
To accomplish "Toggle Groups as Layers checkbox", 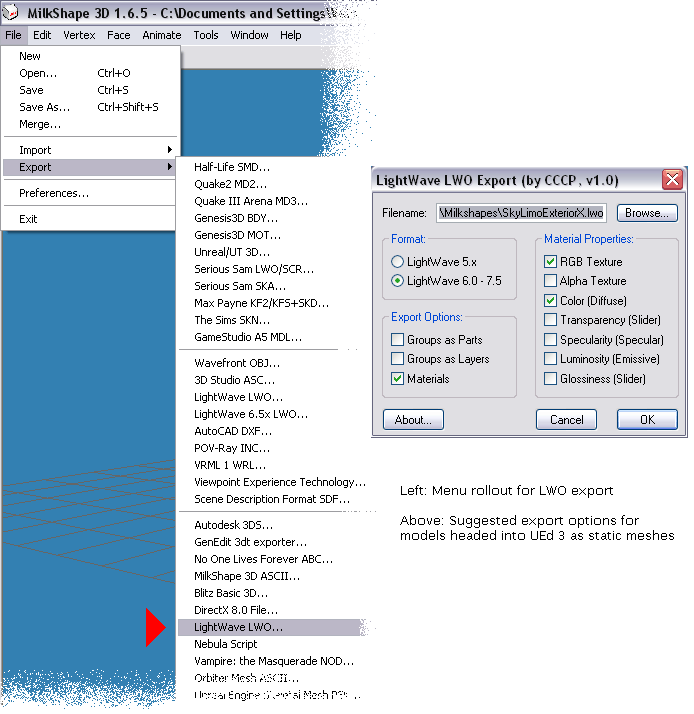I will click(x=397, y=359).
